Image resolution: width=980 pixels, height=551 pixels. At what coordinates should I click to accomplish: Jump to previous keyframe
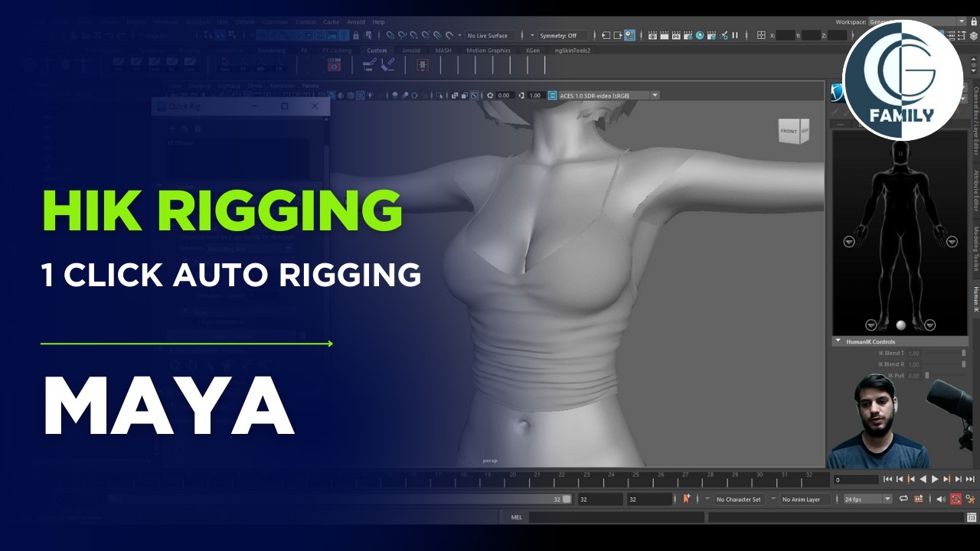coord(911,479)
